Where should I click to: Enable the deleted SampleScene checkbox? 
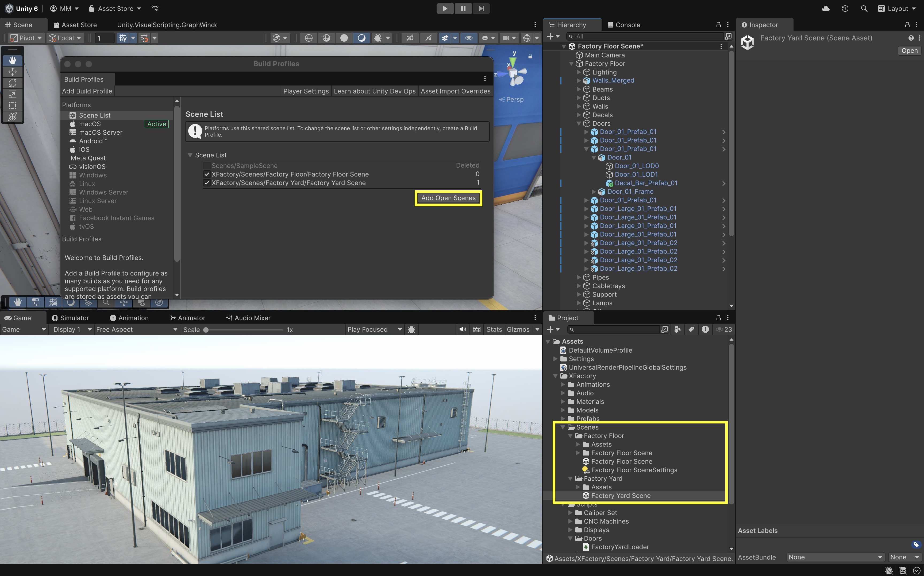[x=207, y=166]
